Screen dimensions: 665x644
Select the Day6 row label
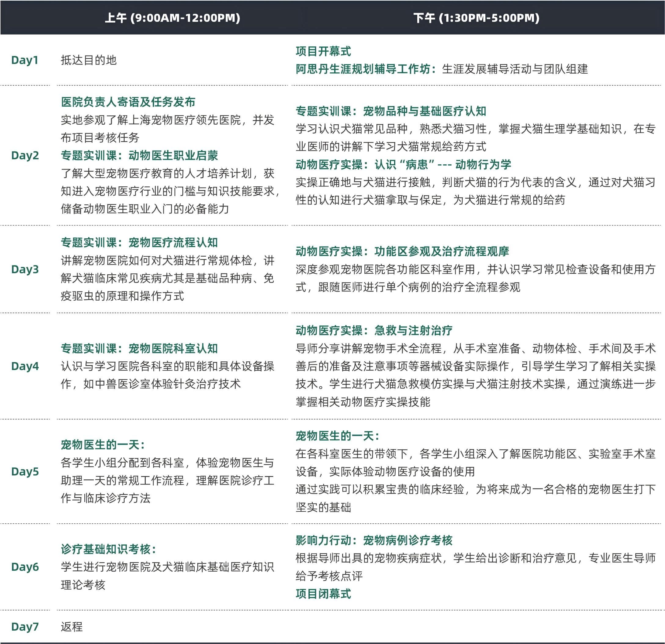25,567
